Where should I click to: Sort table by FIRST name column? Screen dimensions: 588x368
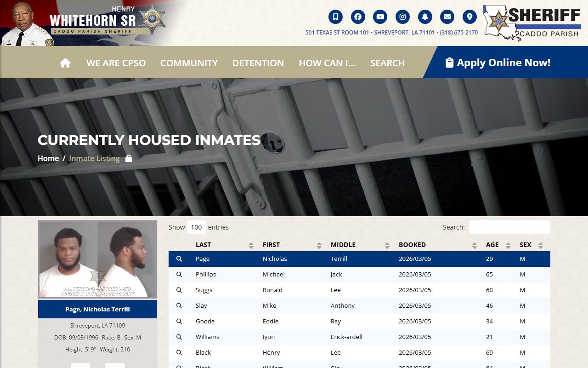(x=292, y=245)
